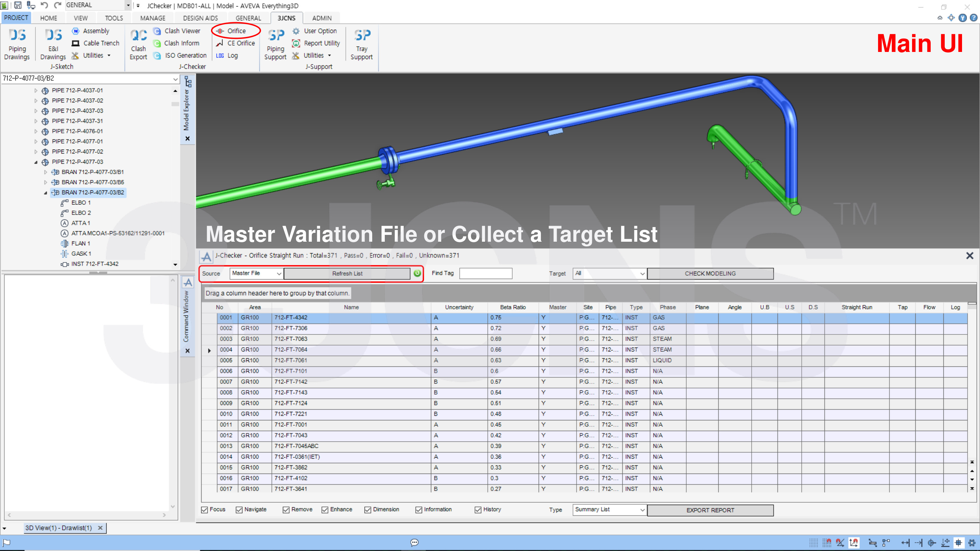
Task: Click the chat bubble icon in status bar
Action: (x=414, y=543)
